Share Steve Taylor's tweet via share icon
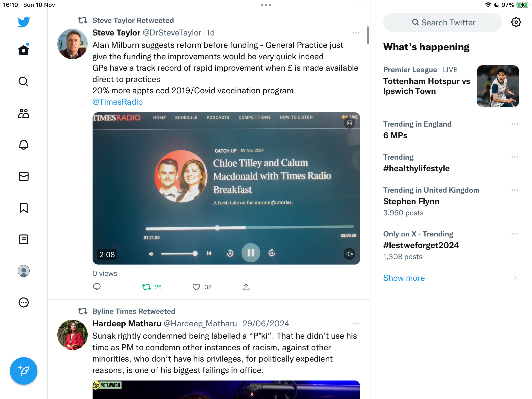This screenshot has width=532, height=399. 246,287
